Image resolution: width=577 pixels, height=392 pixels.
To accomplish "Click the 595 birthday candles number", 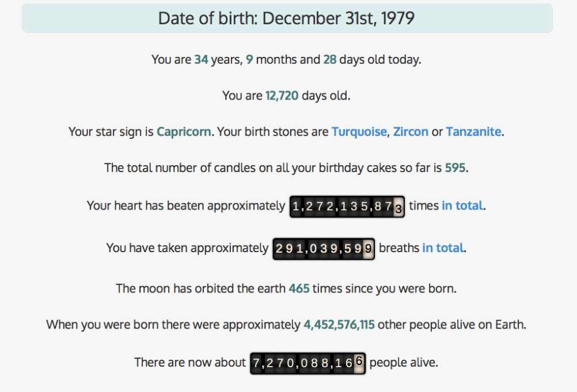I will point(455,168).
